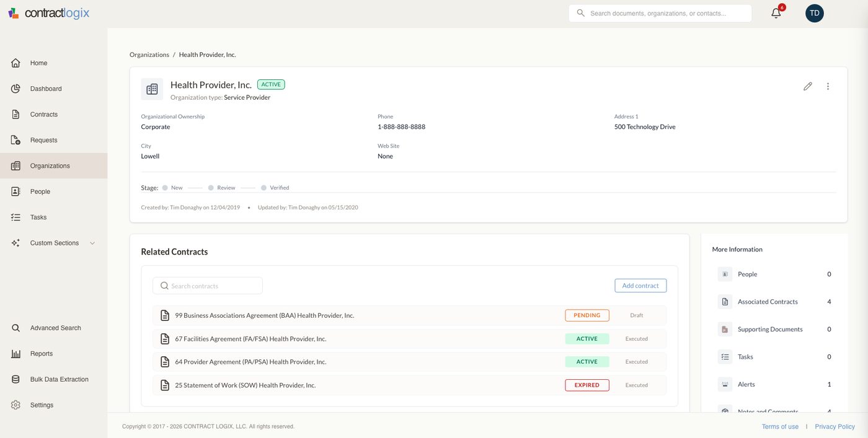Viewport: 868px width, 438px height.
Task: Click the Search contracts field
Action: click(x=208, y=286)
